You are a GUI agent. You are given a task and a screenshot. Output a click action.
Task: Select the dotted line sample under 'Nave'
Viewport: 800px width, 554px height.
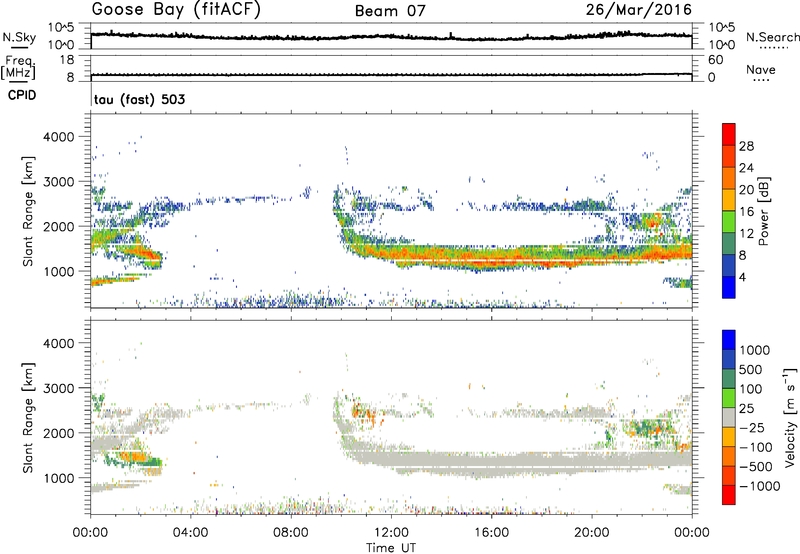pos(761,81)
